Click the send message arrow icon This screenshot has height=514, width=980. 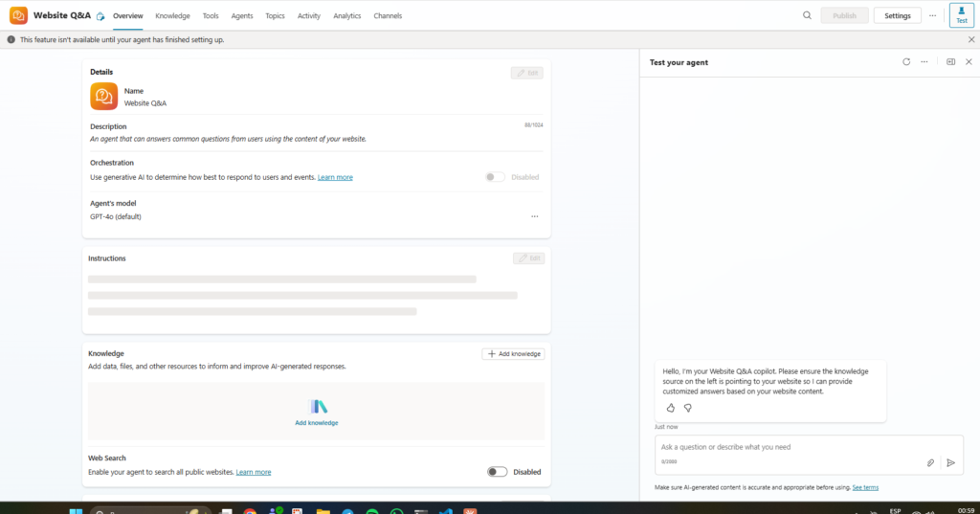pyautogui.click(x=950, y=462)
